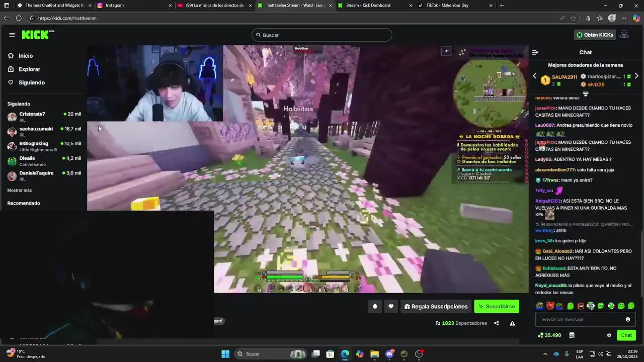Open replied message from waltthey

pos(584,224)
